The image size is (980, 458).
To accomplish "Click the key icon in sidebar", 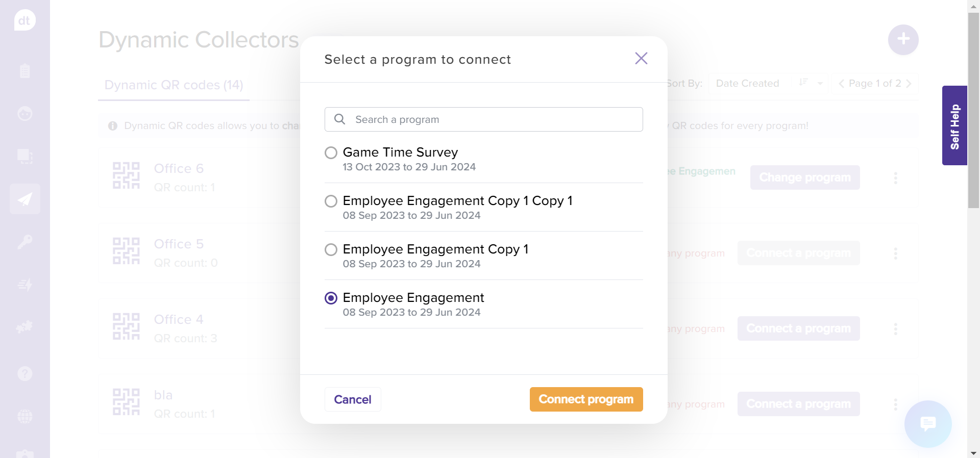I will pyautogui.click(x=24, y=242).
